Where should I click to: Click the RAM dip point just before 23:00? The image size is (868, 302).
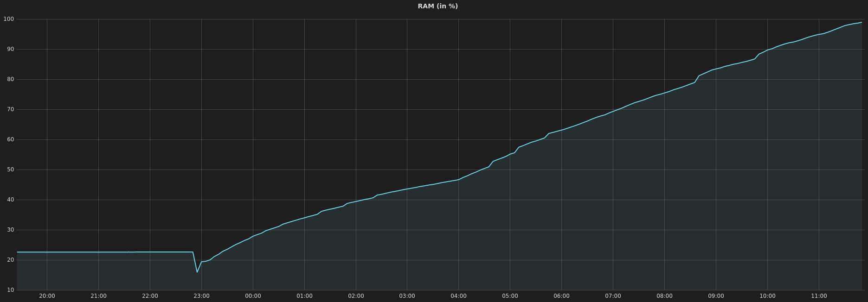tap(197, 272)
